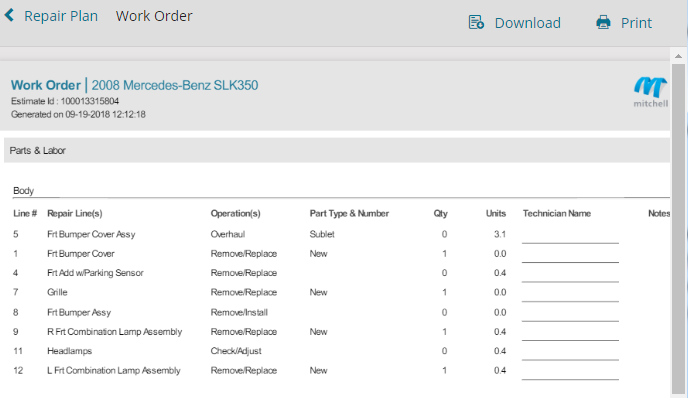The image size is (688, 398).
Task: Click the Technician Name column header
Action: click(x=557, y=214)
